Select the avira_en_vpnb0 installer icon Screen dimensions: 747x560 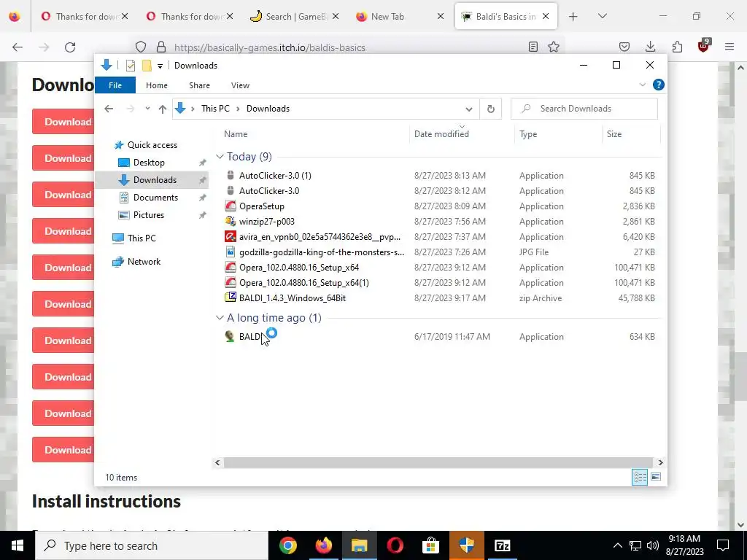click(x=231, y=237)
